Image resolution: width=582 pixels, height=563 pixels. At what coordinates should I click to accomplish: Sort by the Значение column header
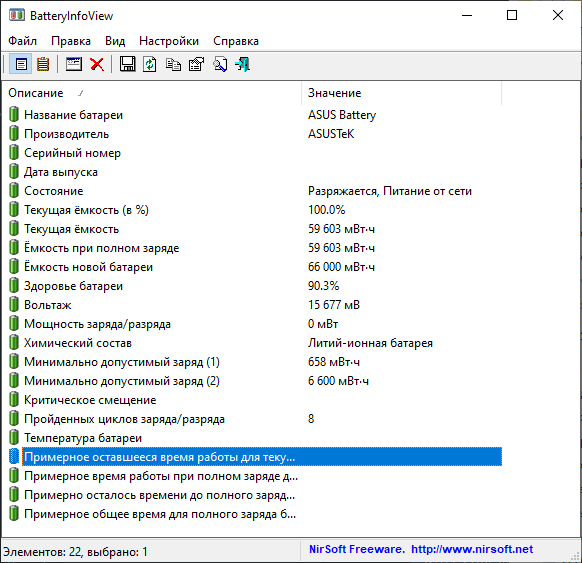coord(401,93)
